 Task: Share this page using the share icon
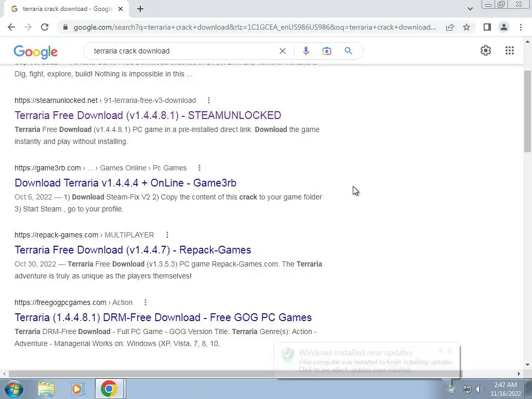point(450,27)
